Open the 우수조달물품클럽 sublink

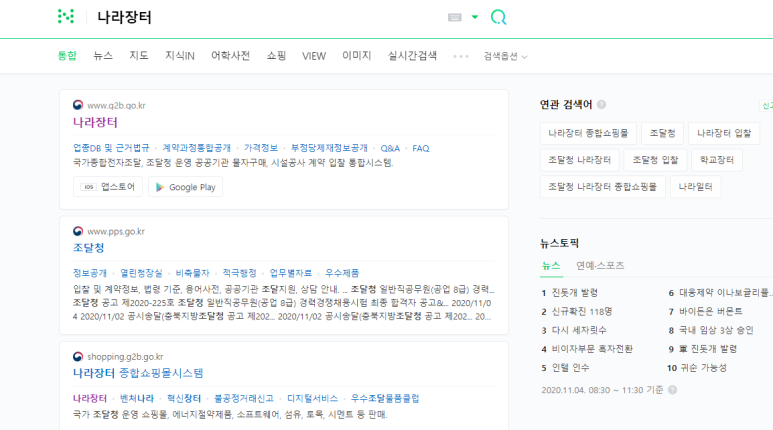(x=385, y=398)
